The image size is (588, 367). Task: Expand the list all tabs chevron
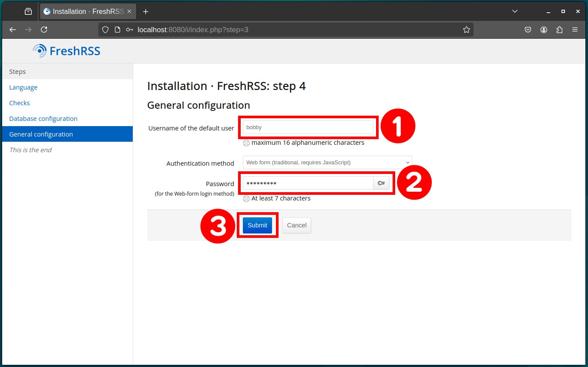coord(515,11)
